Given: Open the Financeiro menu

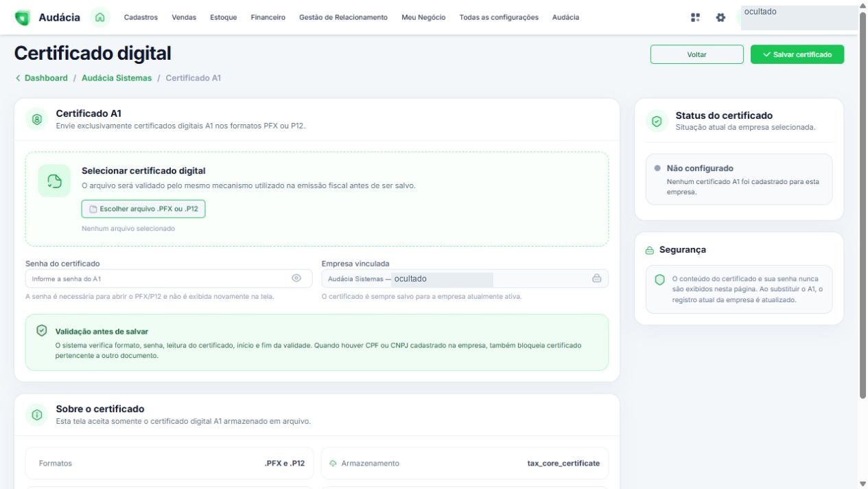Looking at the screenshot, I should pyautogui.click(x=268, y=17).
